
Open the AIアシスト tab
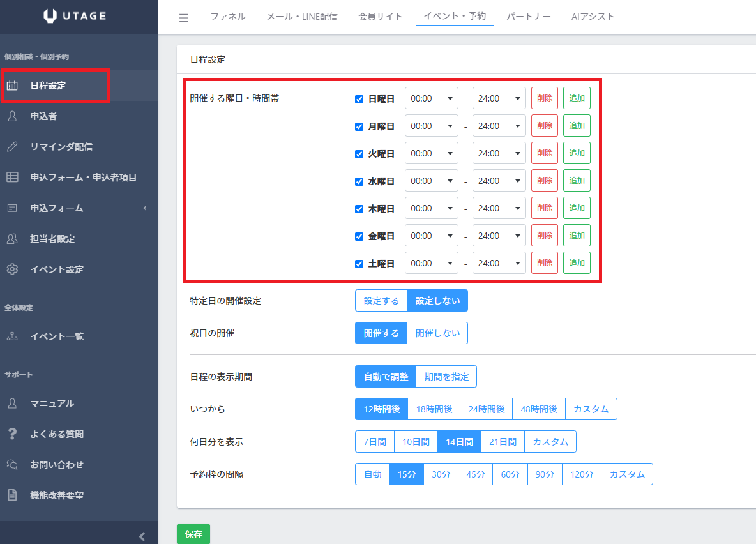coord(593,17)
